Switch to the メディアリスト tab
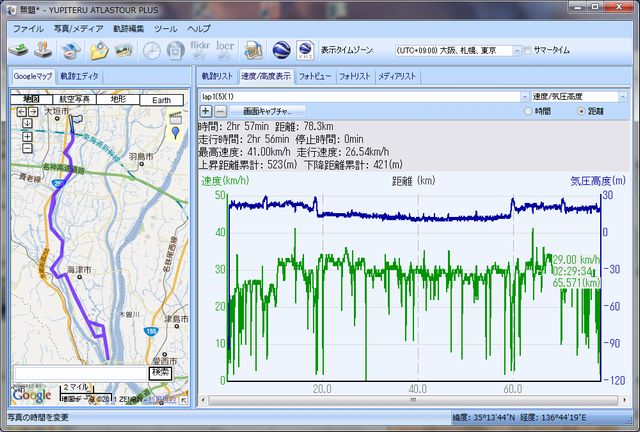 [397, 76]
